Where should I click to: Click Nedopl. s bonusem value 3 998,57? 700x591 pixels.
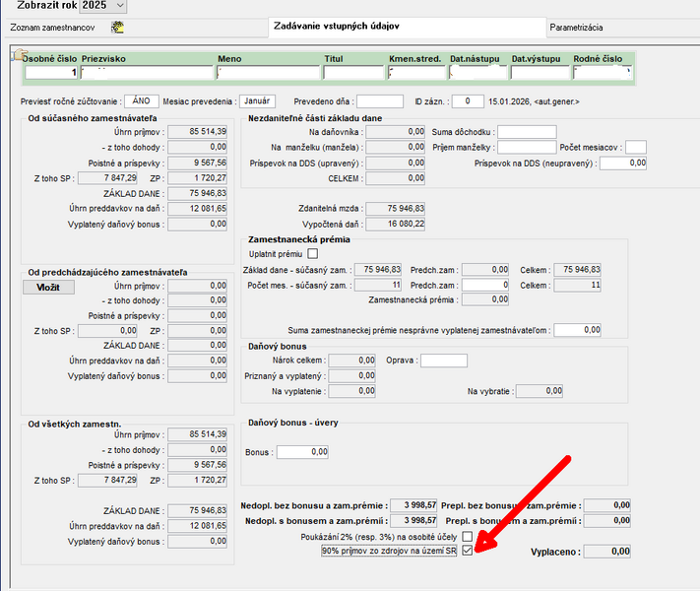414,521
